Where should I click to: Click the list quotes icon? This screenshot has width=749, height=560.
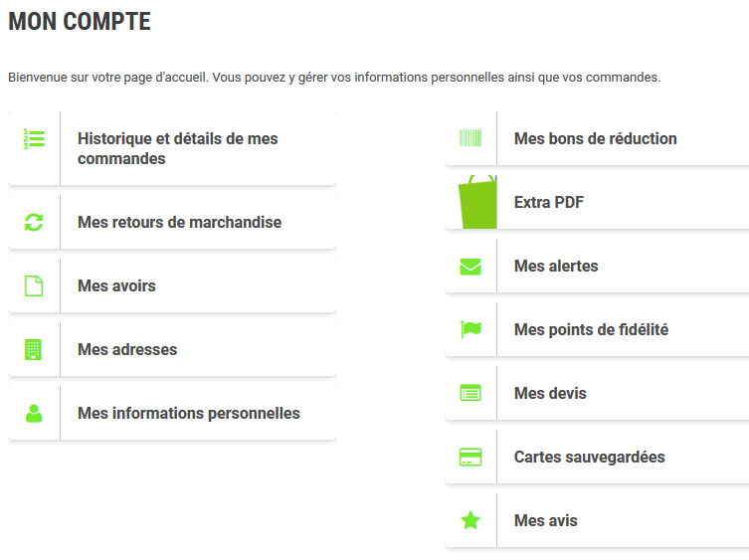pos(470,394)
